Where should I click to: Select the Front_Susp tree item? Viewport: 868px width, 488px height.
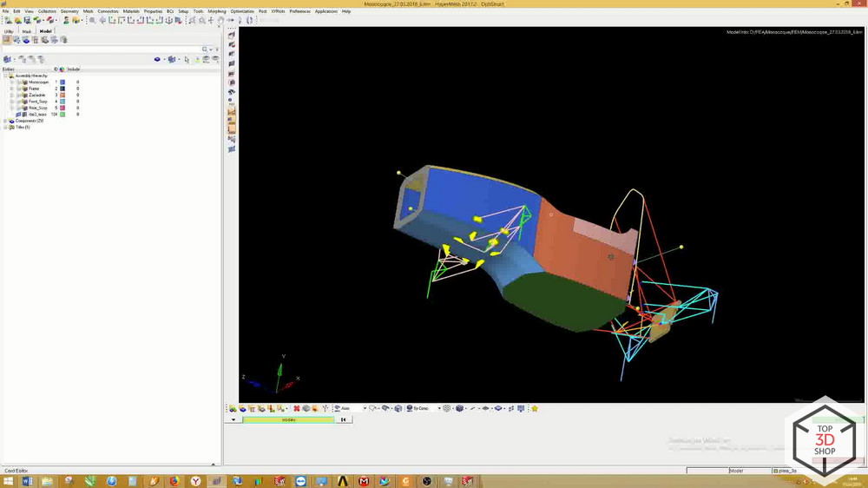37,102
